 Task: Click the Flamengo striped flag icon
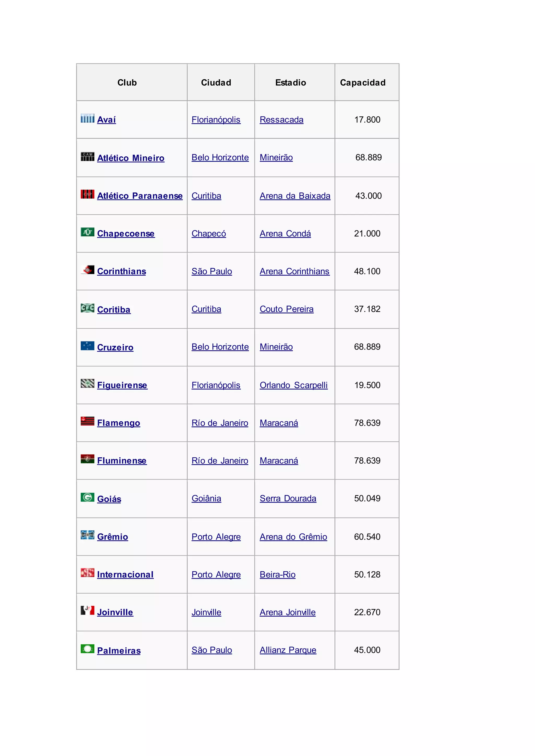tap(87, 421)
